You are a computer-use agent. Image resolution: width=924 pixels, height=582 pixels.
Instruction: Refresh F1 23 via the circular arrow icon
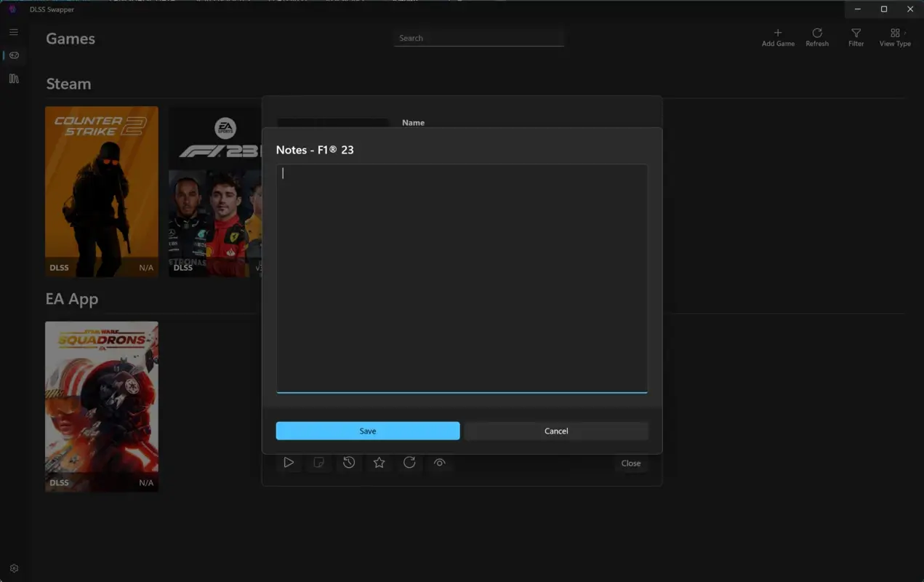click(409, 463)
